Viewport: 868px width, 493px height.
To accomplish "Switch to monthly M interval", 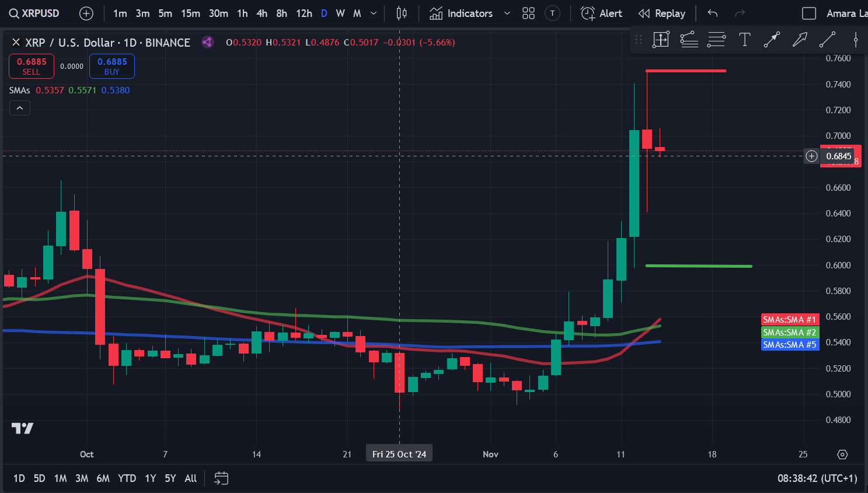I will point(357,13).
